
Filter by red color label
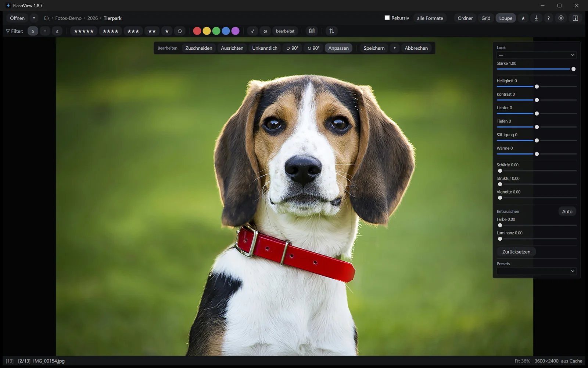pyautogui.click(x=197, y=31)
